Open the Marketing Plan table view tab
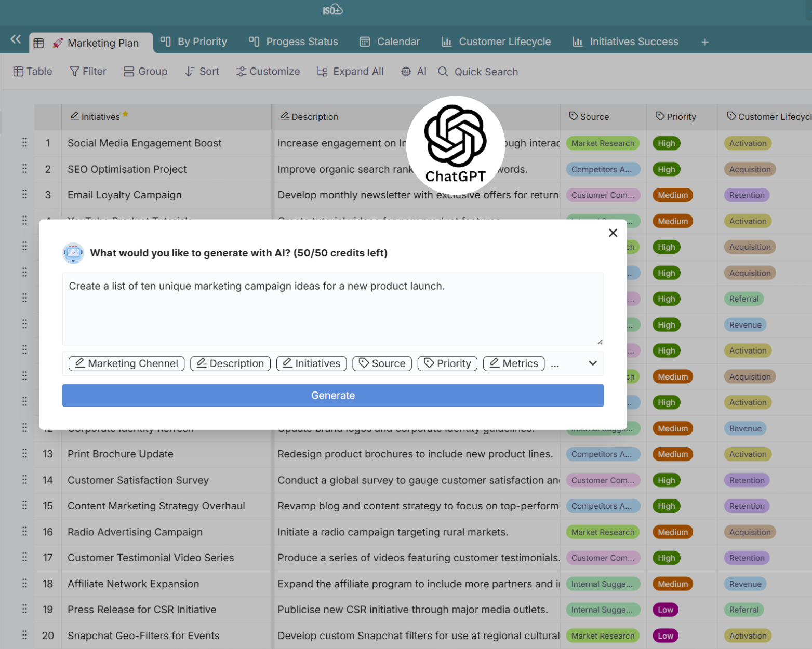This screenshot has height=649, width=812. pos(91,43)
